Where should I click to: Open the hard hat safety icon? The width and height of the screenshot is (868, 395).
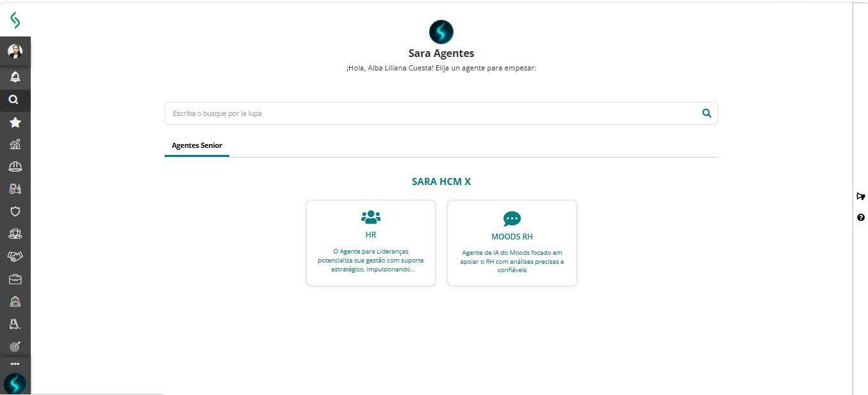15,166
